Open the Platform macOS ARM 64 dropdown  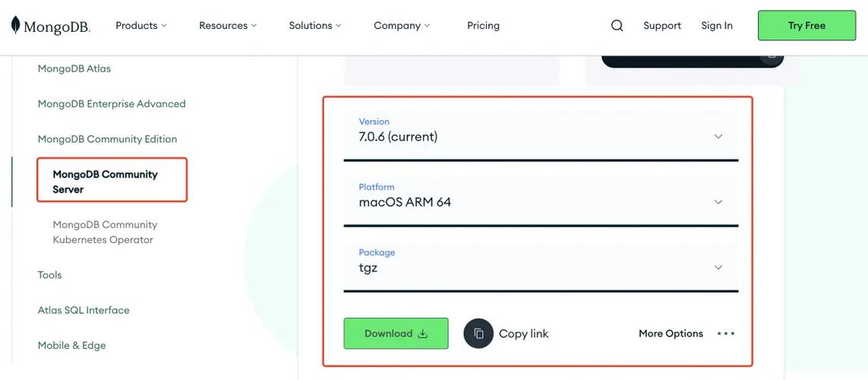point(541,201)
